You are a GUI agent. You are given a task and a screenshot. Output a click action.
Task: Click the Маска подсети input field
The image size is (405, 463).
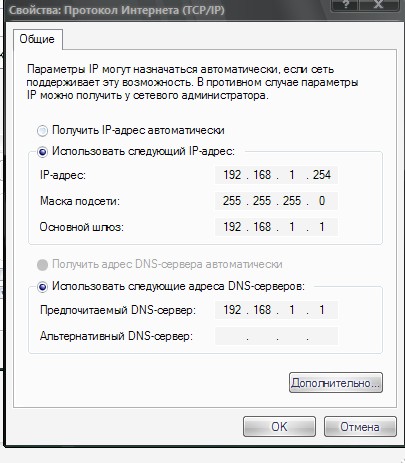click(x=276, y=201)
